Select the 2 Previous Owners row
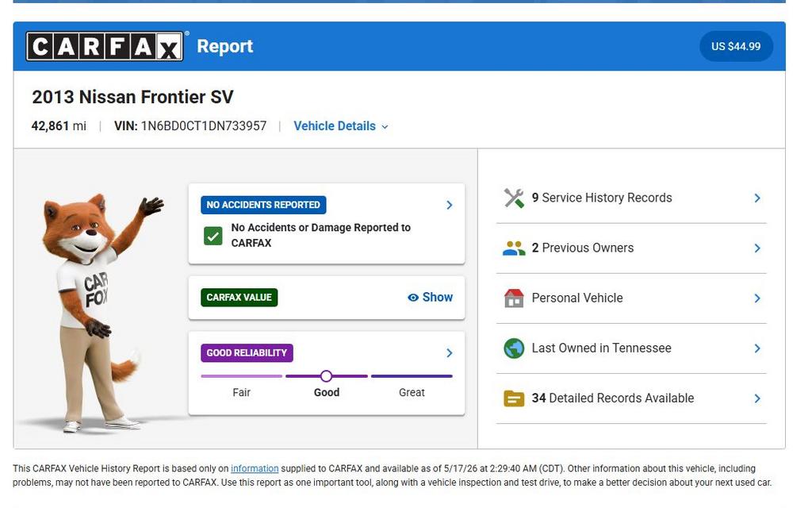This screenshot has height=508, width=812. click(x=631, y=248)
